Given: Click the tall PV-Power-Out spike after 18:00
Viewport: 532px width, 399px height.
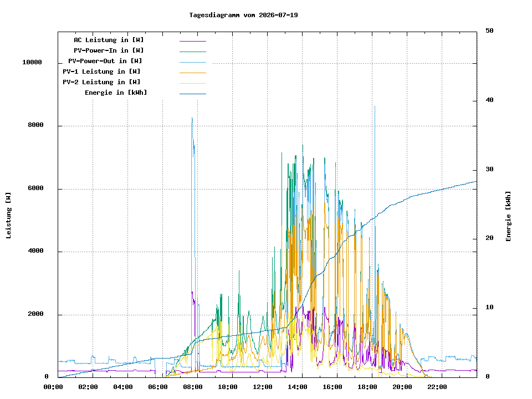Looking at the screenshot, I should coord(375,106).
